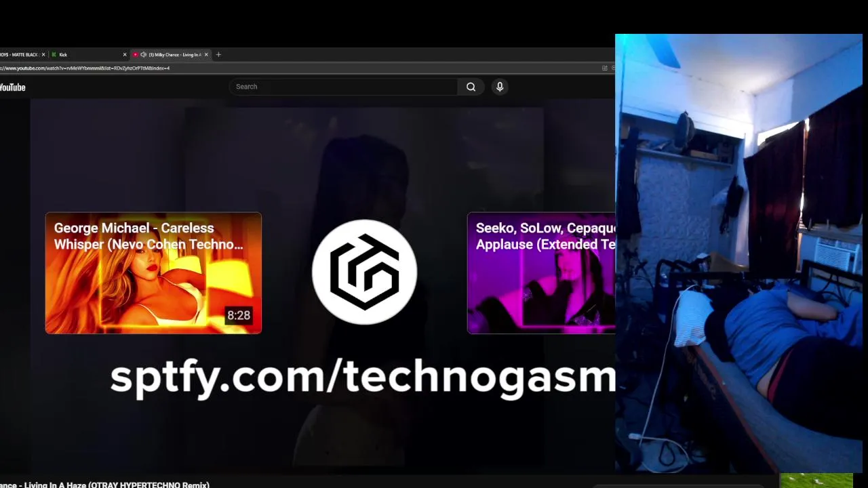Start voice search with the microphone icon
The width and height of the screenshot is (868, 488).
(500, 87)
